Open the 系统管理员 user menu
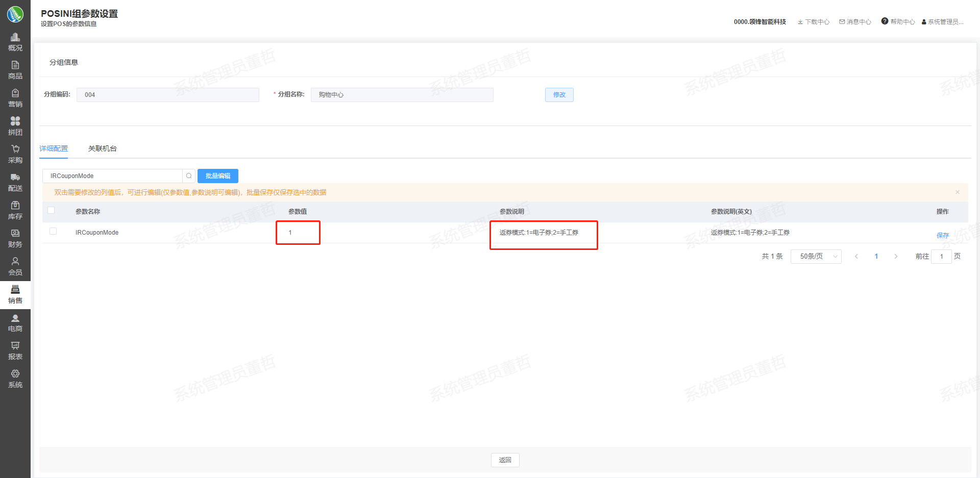The width and height of the screenshot is (980, 478). coord(943,22)
